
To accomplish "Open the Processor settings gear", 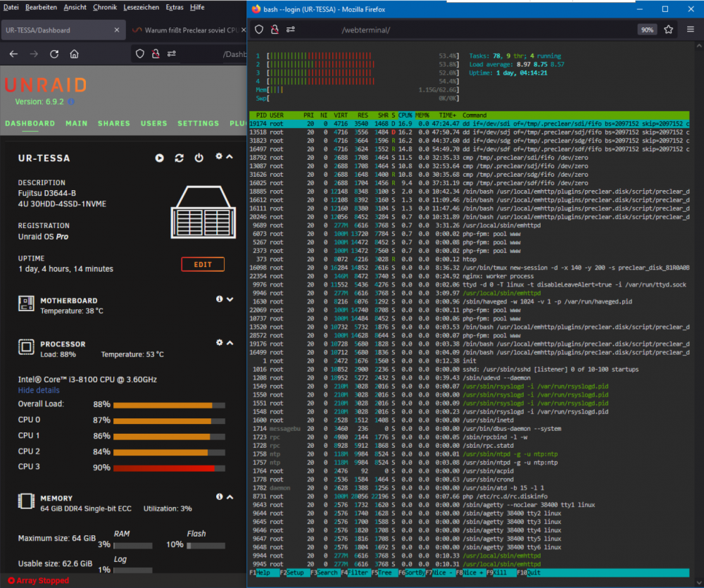I will 219,343.
